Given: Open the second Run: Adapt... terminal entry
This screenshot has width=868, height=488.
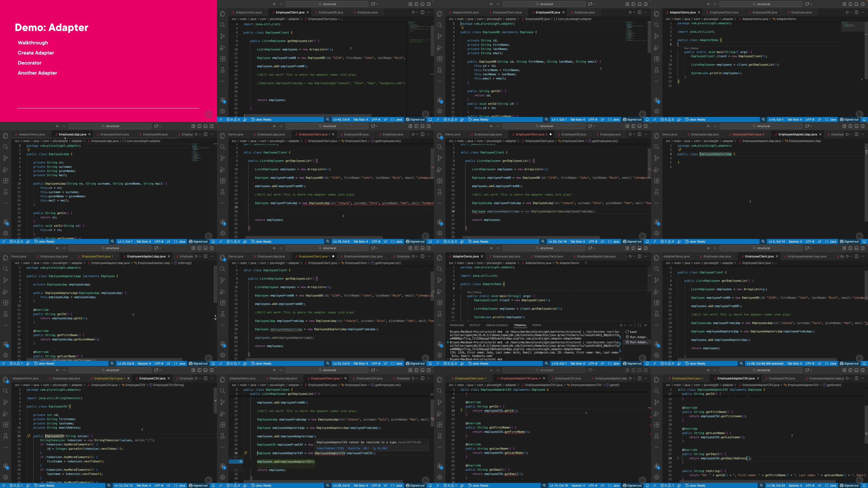Looking at the screenshot, I should point(638,342).
